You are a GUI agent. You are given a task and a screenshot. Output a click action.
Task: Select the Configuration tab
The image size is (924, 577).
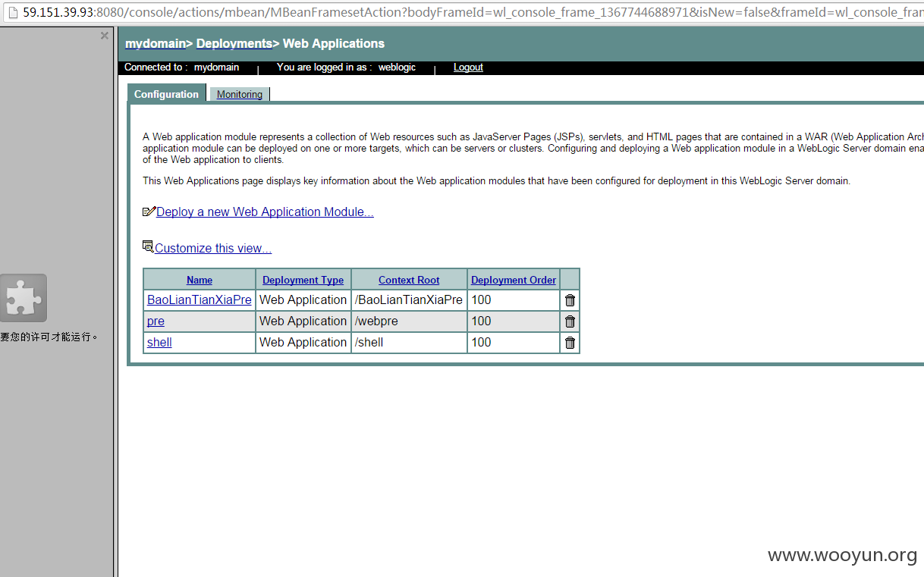pos(166,94)
